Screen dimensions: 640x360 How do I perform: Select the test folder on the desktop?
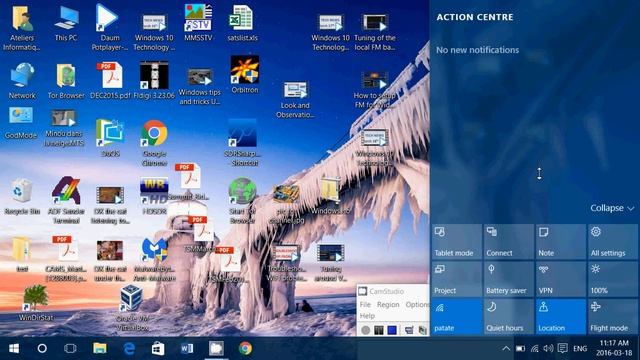(22, 255)
